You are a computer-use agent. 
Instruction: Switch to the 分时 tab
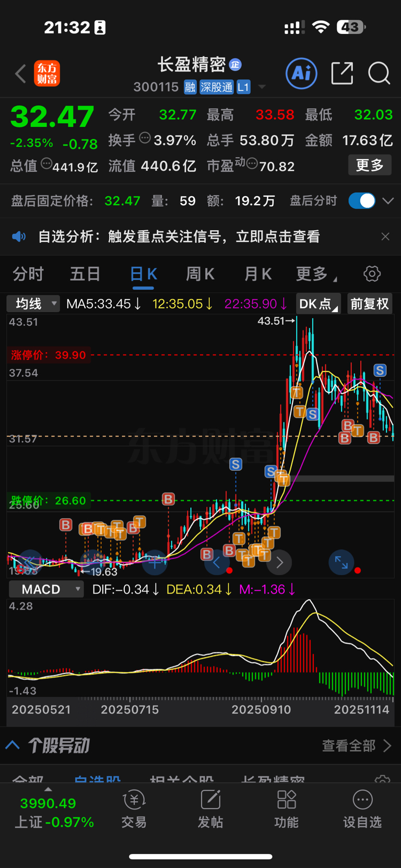(28, 274)
